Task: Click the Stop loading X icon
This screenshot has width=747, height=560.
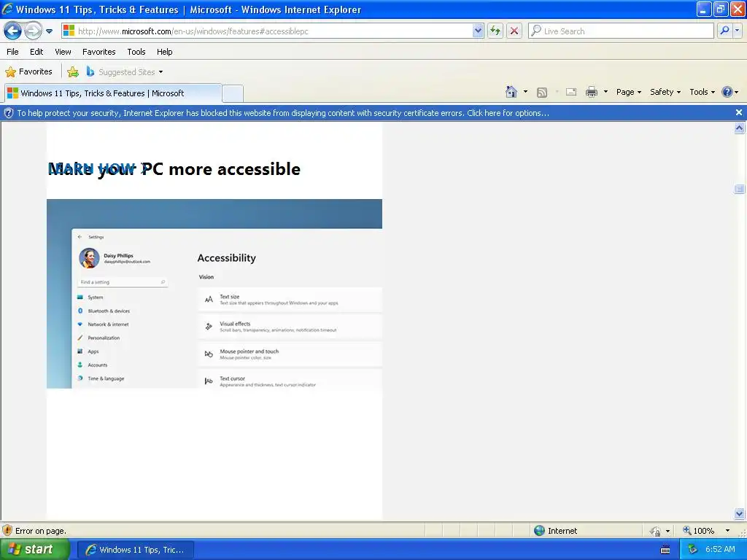Action: pyautogui.click(x=514, y=31)
